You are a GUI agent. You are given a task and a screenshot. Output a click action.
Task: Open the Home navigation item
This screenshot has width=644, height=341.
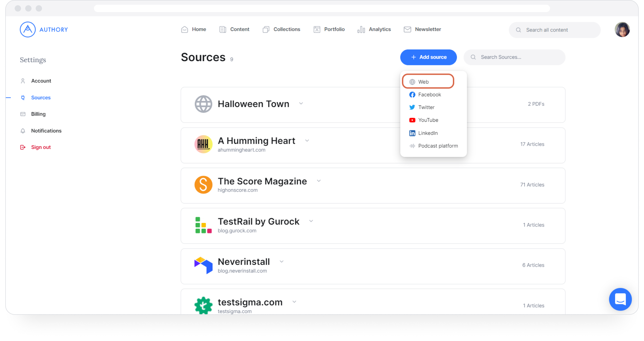tap(193, 29)
